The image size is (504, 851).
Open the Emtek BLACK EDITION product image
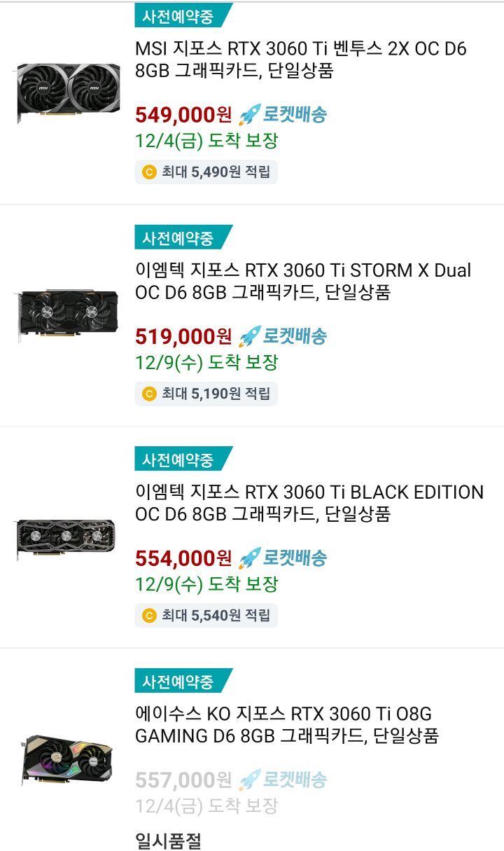point(66,538)
